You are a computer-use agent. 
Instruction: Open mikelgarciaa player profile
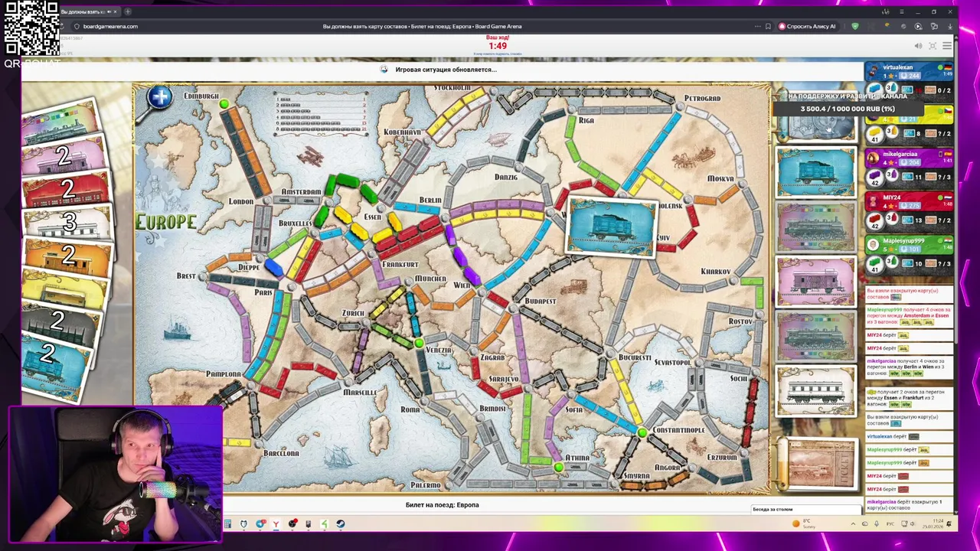pyautogui.click(x=900, y=155)
